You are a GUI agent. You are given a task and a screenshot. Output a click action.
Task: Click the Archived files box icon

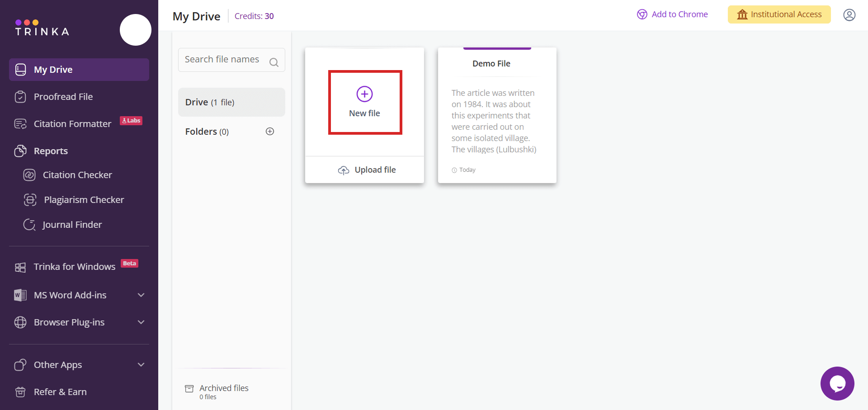189,389
